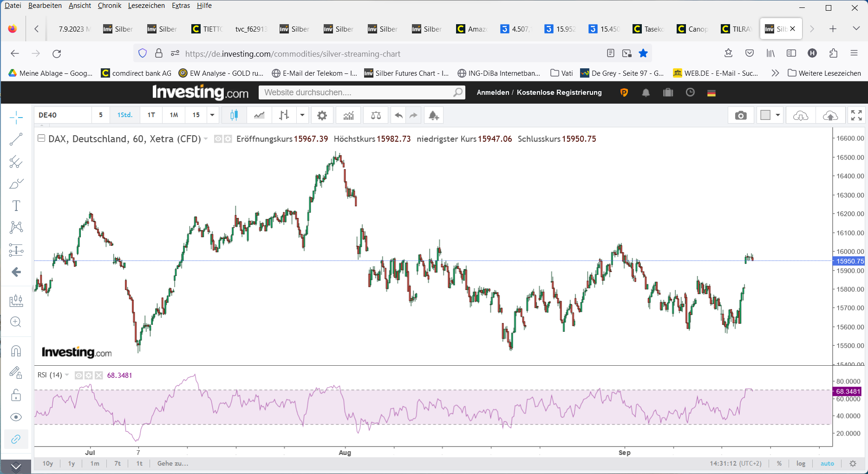This screenshot has height=474, width=868.
Task: Collapse the left toolbar bottom chevron
Action: (x=16, y=467)
